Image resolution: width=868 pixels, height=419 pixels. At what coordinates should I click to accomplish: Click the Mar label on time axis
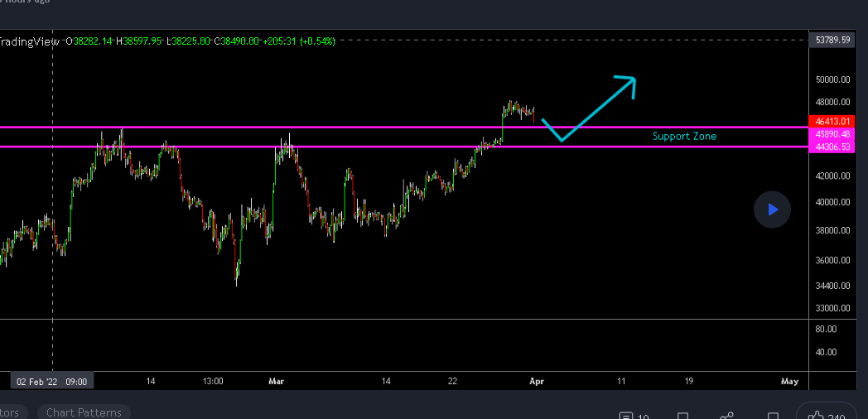pos(277,382)
